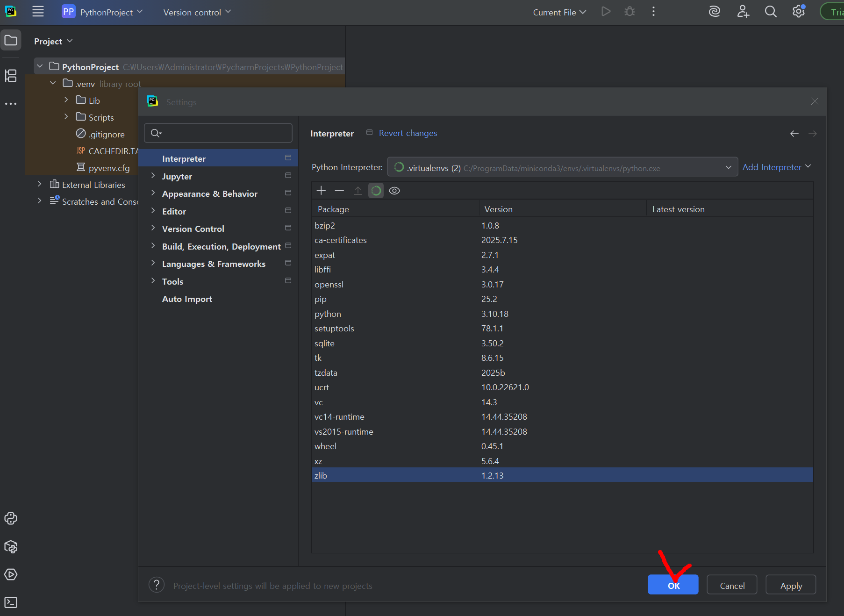Select the openssl package row
The height and width of the screenshot is (616, 844).
[x=563, y=284]
